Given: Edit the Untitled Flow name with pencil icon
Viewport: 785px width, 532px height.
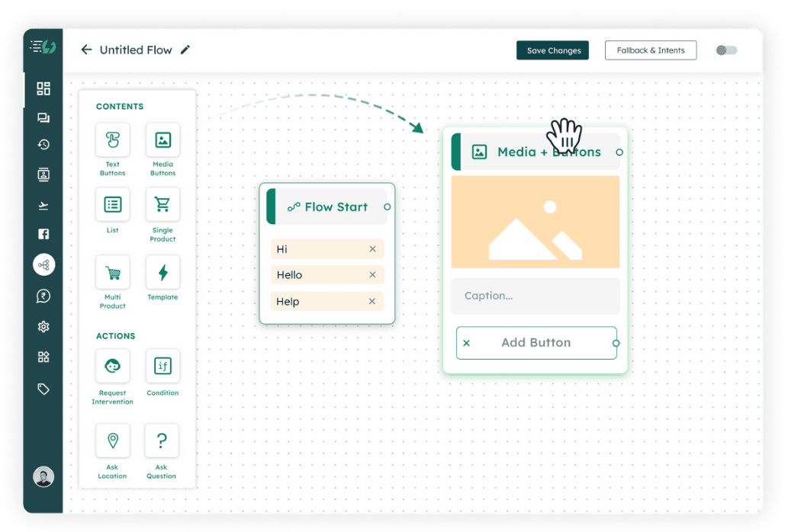Looking at the screenshot, I should point(185,50).
